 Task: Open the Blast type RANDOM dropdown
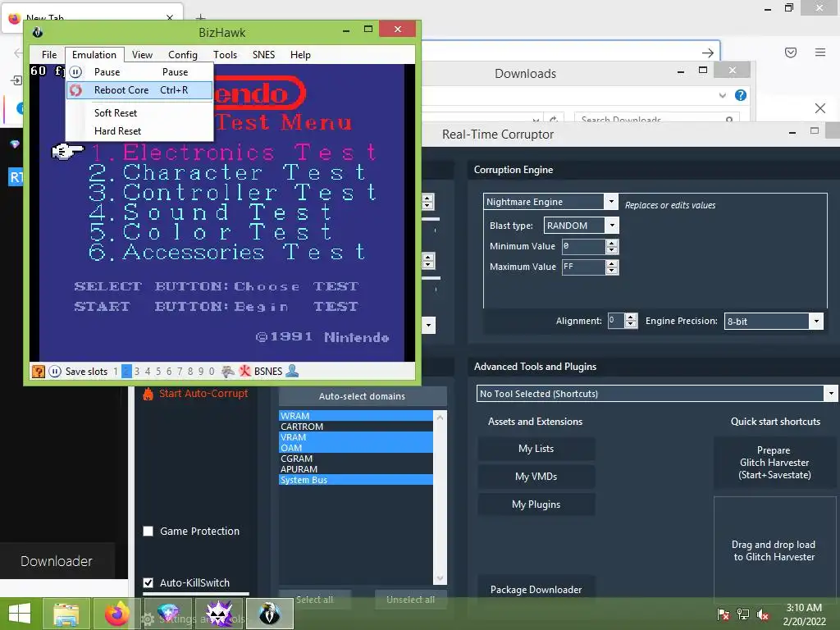(x=612, y=226)
